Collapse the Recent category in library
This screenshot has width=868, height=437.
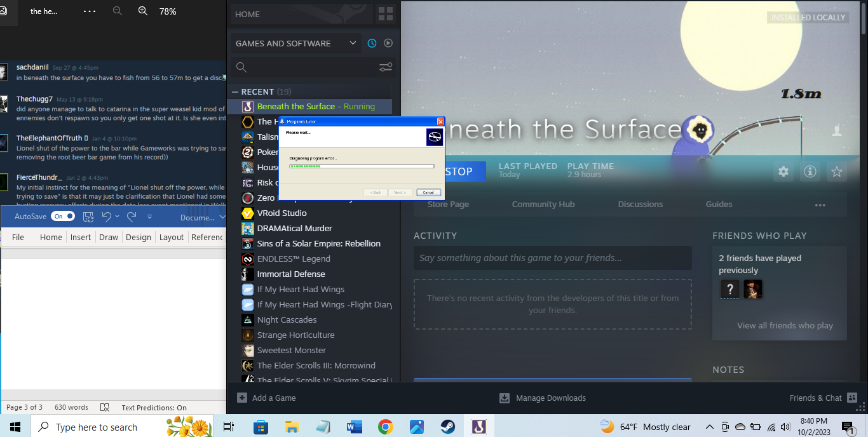point(235,91)
